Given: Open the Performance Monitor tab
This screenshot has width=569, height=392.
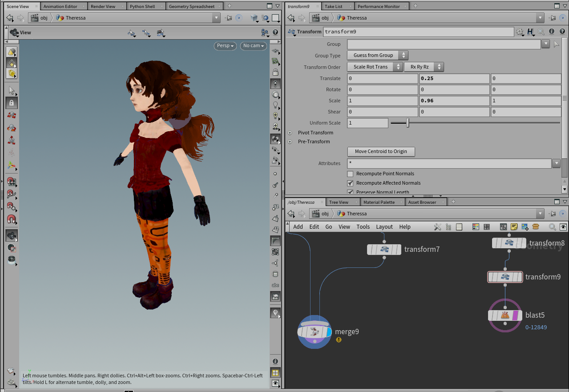Looking at the screenshot, I should point(379,6).
